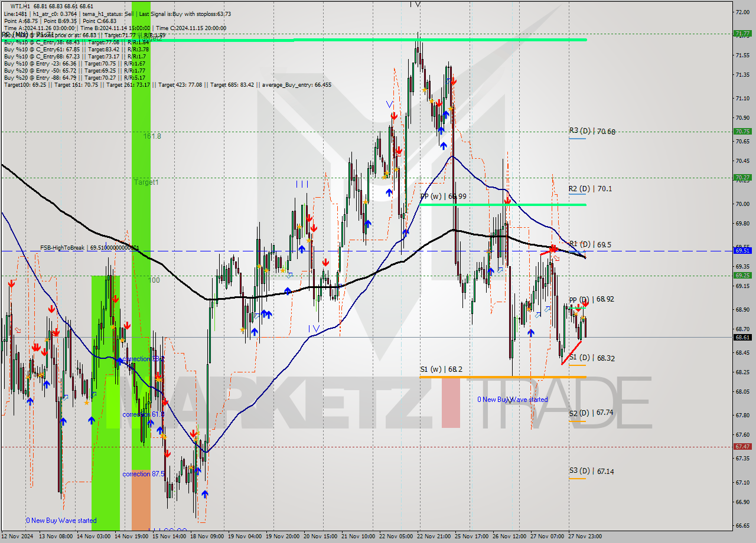Select the R1 (D) | 69.5 pivot label
The height and width of the screenshot is (543, 756).
(x=590, y=244)
